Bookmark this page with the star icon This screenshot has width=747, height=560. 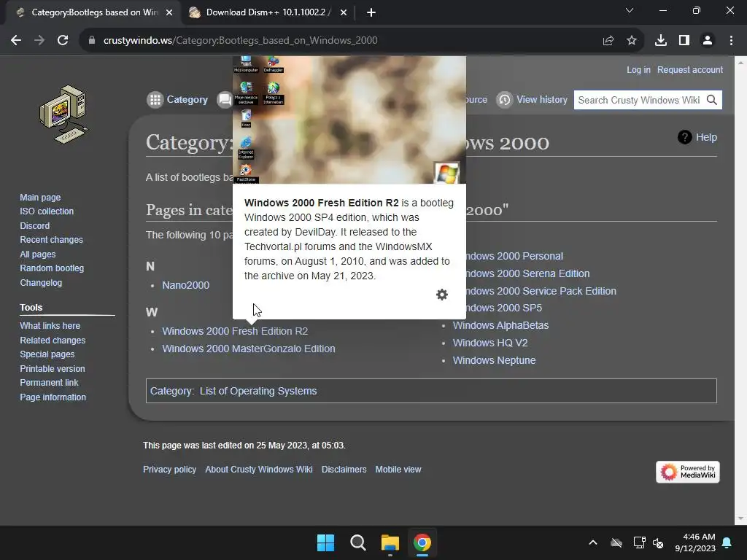(x=632, y=41)
